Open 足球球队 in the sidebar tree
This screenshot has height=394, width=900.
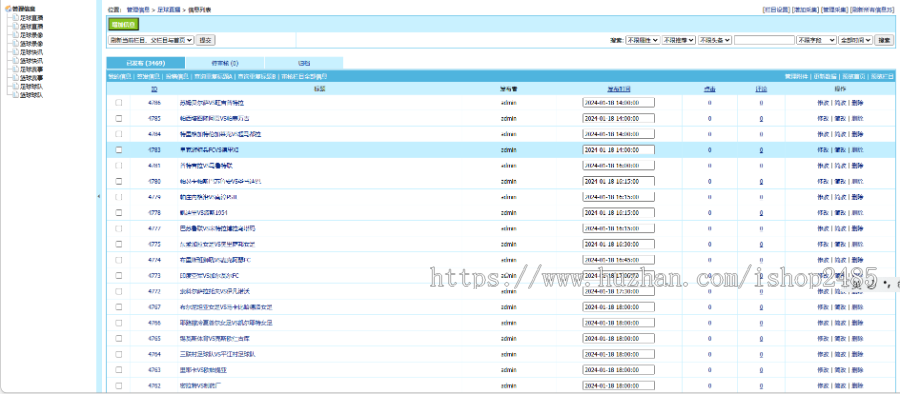click(32, 87)
